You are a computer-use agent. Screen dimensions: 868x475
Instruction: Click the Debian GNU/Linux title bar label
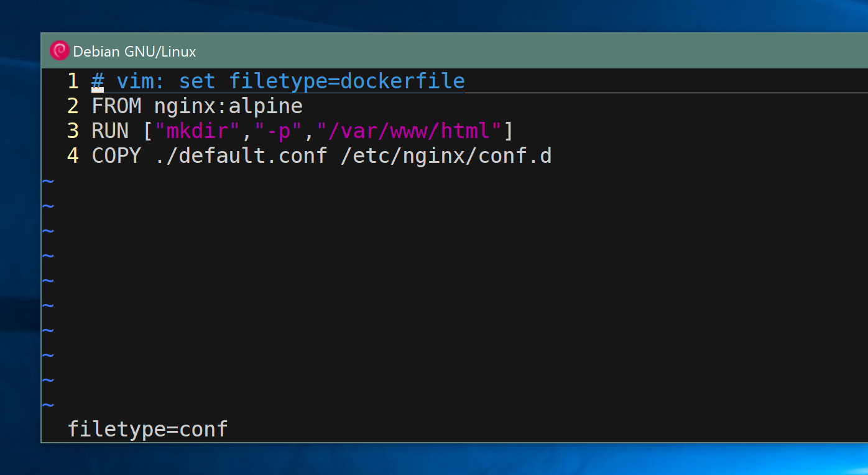pos(134,52)
